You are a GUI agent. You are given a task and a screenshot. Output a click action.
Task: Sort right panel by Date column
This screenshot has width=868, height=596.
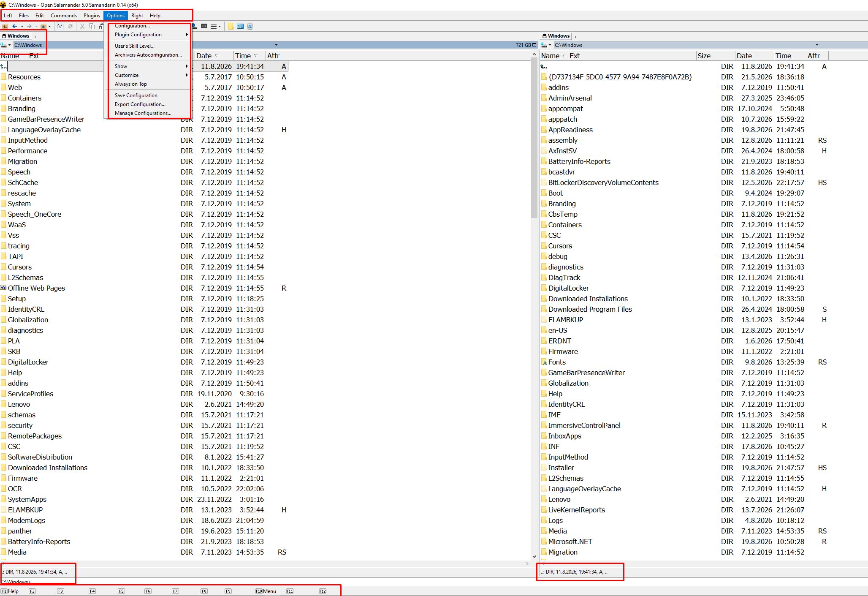point(754,56)
